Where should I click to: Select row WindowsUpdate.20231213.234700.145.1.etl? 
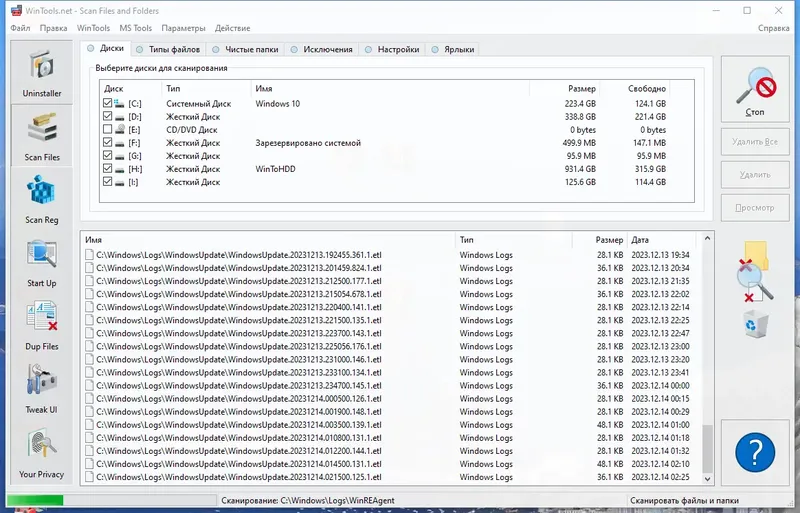pyautogui.click(x=389, y=385)
